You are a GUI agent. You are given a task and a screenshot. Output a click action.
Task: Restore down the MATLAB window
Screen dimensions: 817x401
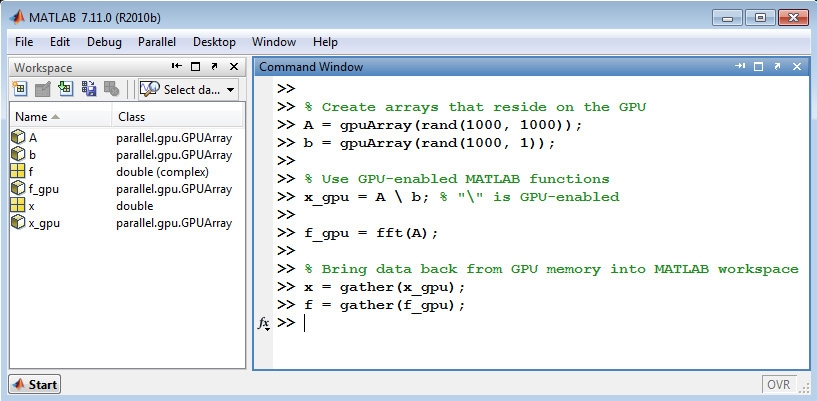pyautogui.click(x=760, y=18)
